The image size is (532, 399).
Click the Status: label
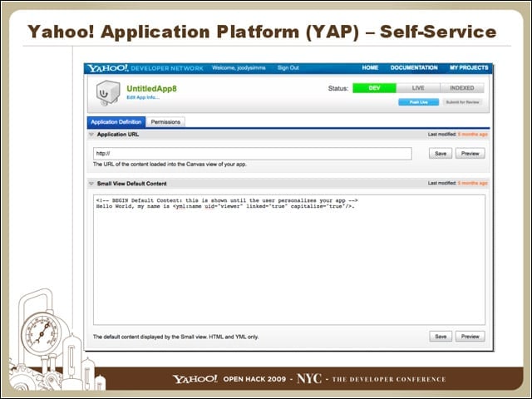click(338, 88)
